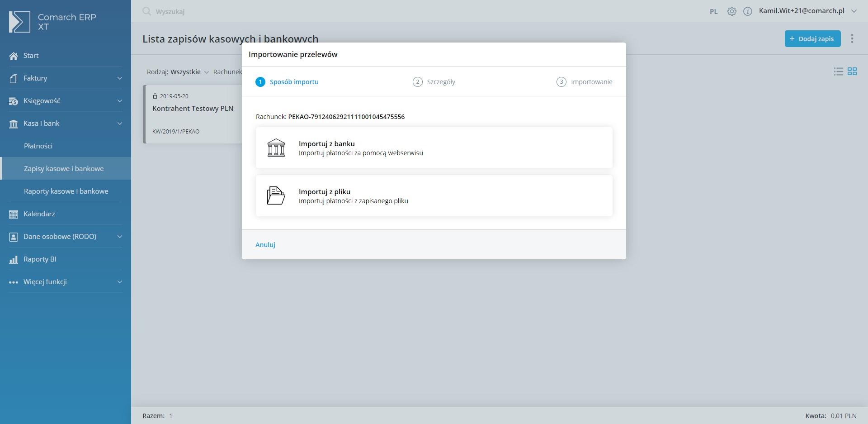Open the user account dropdown
Viewport: 868px width, 424px height.
pos(807,11)
